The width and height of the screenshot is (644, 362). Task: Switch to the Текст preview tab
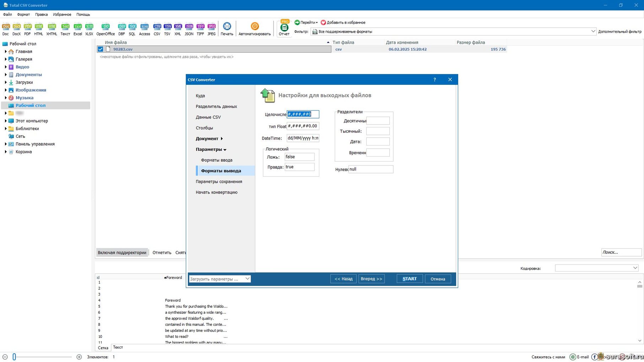tap(118, 347)
